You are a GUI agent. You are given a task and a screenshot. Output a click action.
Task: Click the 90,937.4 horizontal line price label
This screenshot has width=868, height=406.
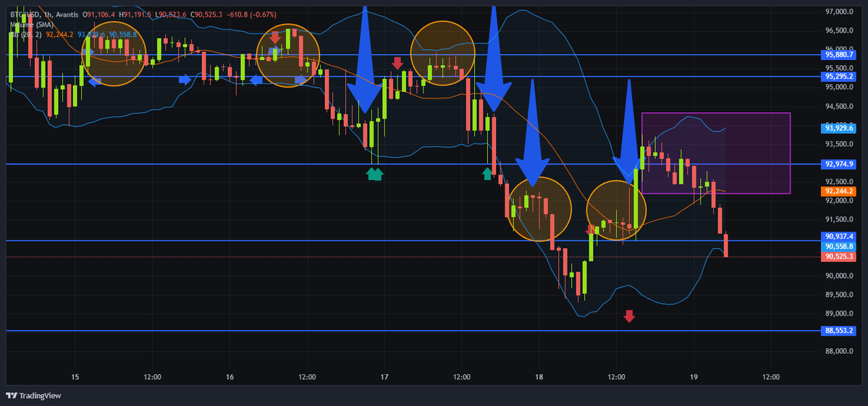click(838, 236)
